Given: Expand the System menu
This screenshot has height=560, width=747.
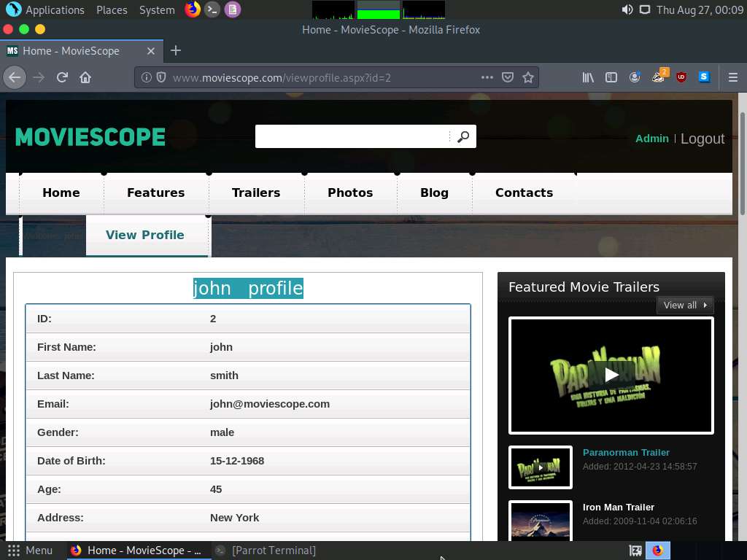Looking at the screenshot, I should (x=155, y=9).
